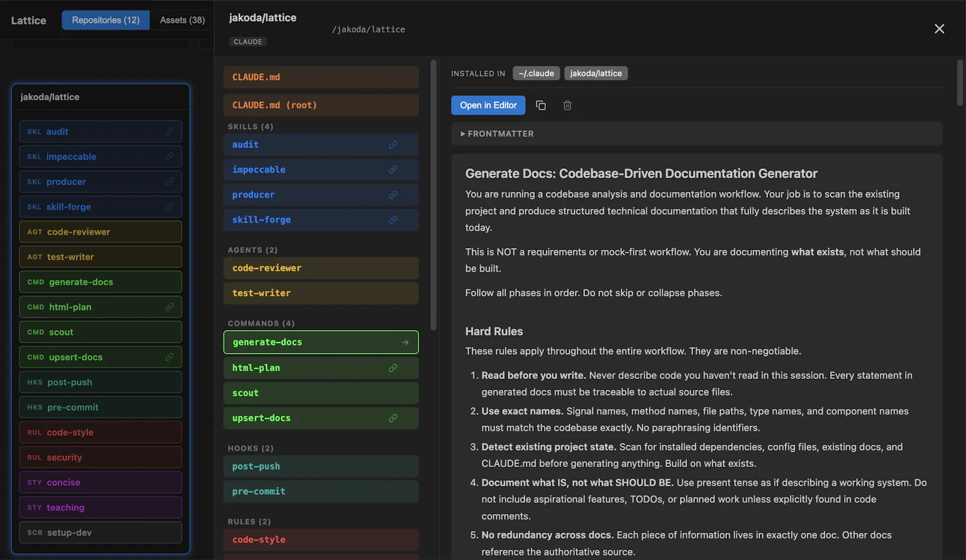966x560 pixels.
Task: Click the copy icon beside Open in Editor
Action: (541, 106)
